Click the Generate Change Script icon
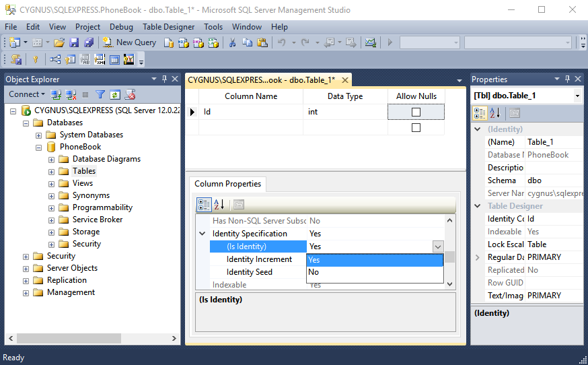The height and width of the screenshot is (365, 588). (x=15, y=59)
